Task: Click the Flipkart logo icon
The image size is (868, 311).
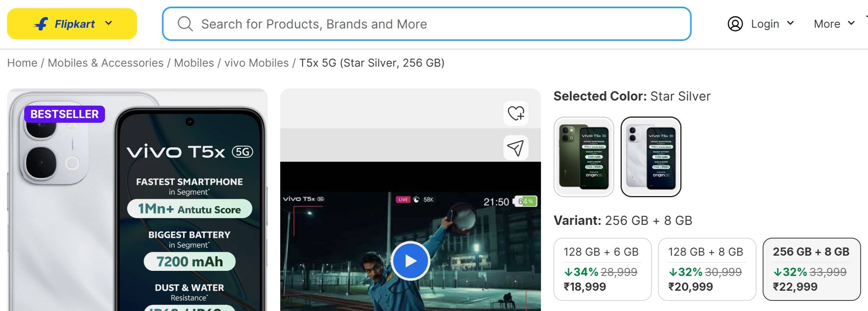Action: (x=41, y=24)
